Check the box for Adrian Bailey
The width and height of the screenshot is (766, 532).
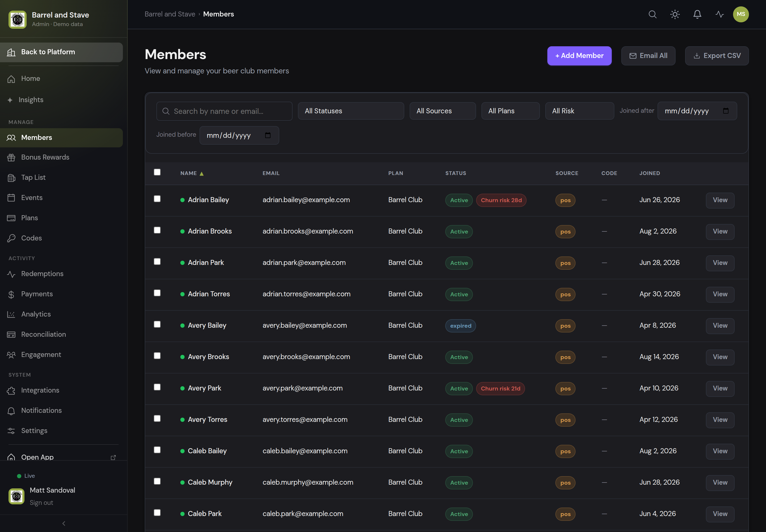[x=157, y=199]
